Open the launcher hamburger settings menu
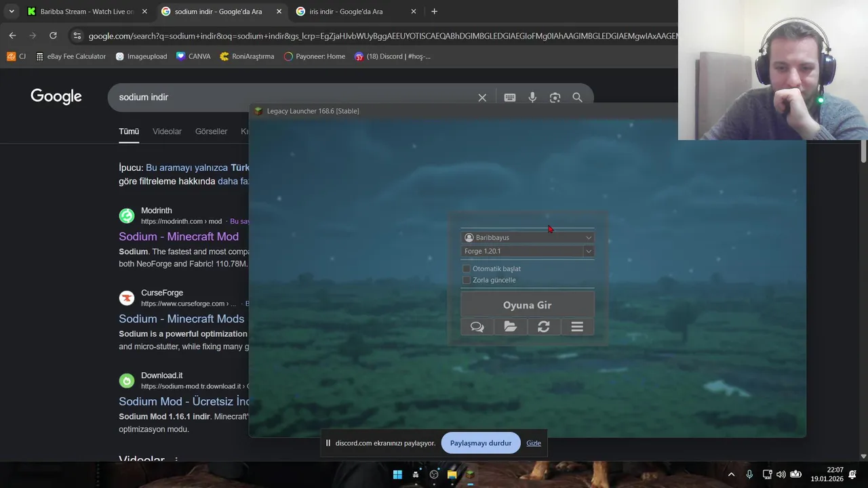 click(x=577, y=327)
